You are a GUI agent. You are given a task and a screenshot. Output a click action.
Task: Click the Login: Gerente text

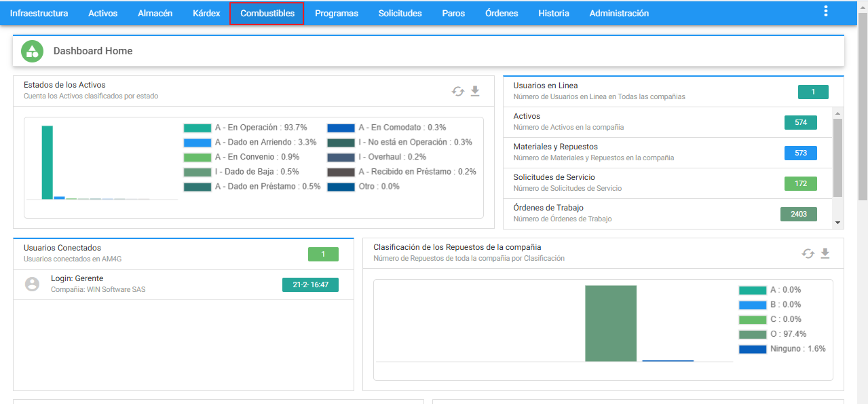[x=77, y=278]
